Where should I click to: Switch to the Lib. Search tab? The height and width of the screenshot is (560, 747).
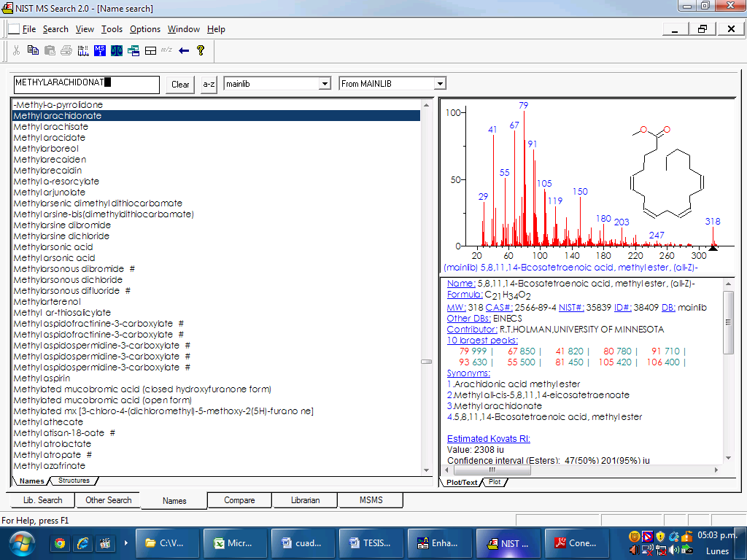coord(42,500)
